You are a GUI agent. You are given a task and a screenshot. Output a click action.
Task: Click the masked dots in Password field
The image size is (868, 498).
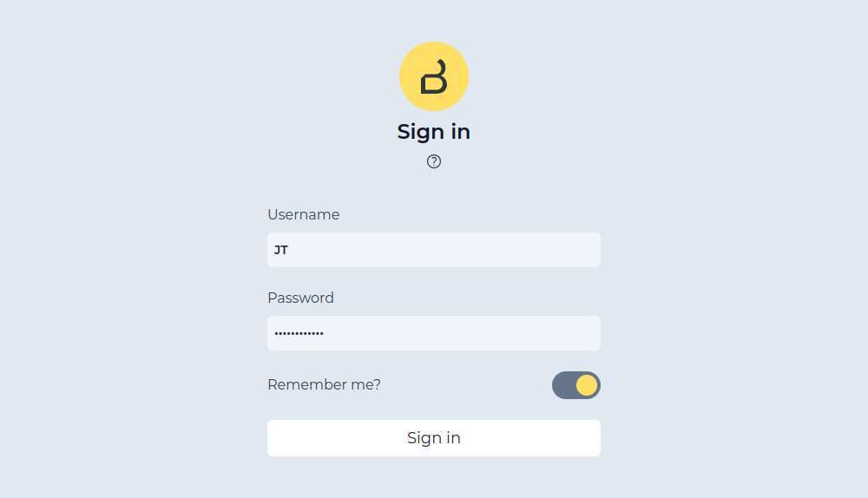click(x=299, y=333)
